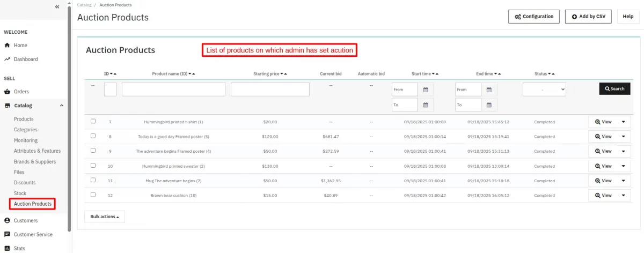Open the Configuration button
Viewport: 644px width, 253px height.
(534, 17)
